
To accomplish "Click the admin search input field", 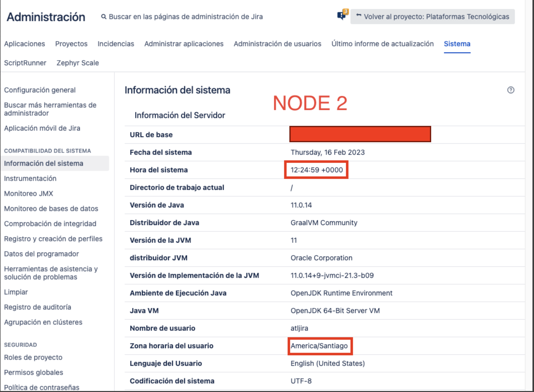I will pyautogui.click(x=186, y=17).
